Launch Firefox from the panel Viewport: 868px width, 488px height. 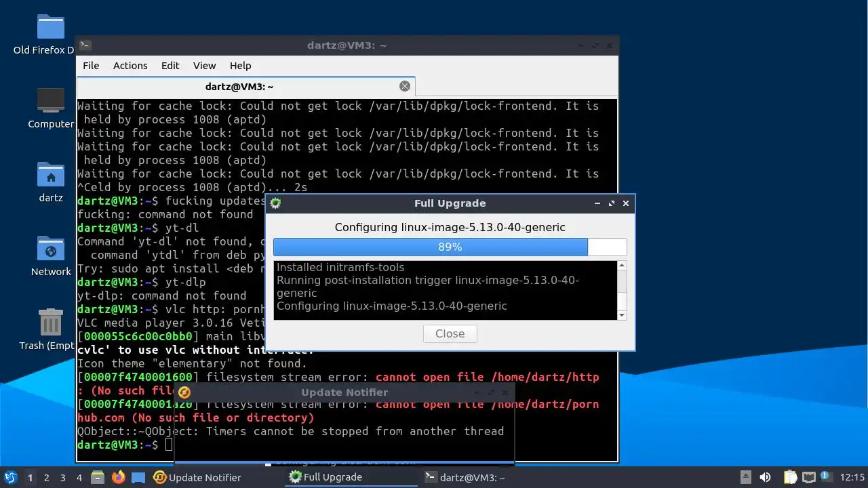(x=119, y=477)
